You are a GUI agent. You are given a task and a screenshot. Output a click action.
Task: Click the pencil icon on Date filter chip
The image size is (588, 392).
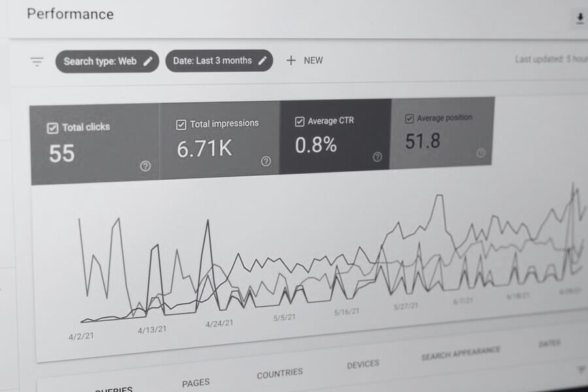[263, 61]
